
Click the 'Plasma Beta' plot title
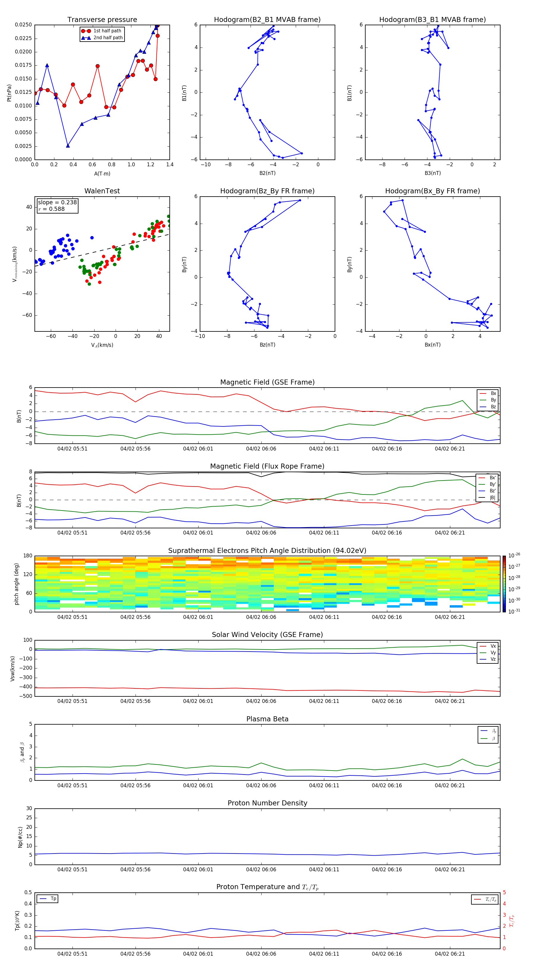[x=267, y=719]
